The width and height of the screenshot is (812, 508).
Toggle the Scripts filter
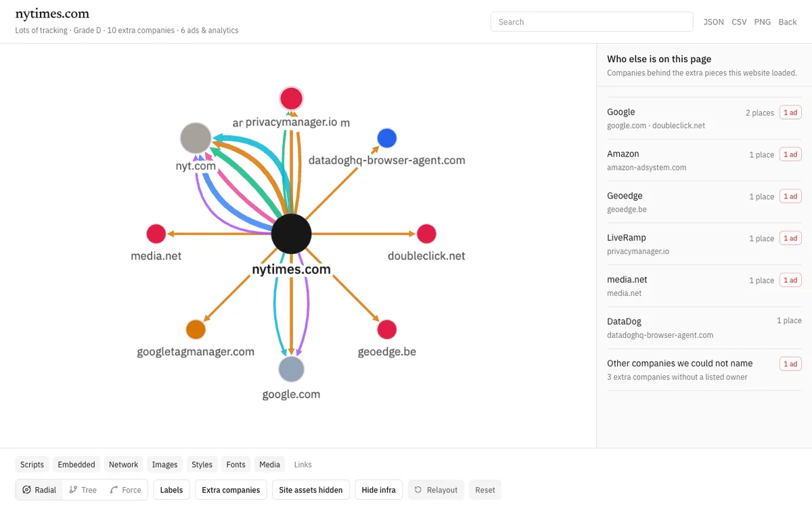pyautogui.click(x=32, y=465)
